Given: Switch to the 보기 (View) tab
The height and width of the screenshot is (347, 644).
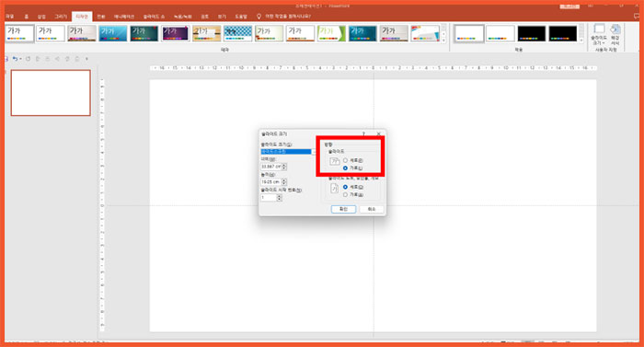Looking at the screenshot, I should click(222, 17).
